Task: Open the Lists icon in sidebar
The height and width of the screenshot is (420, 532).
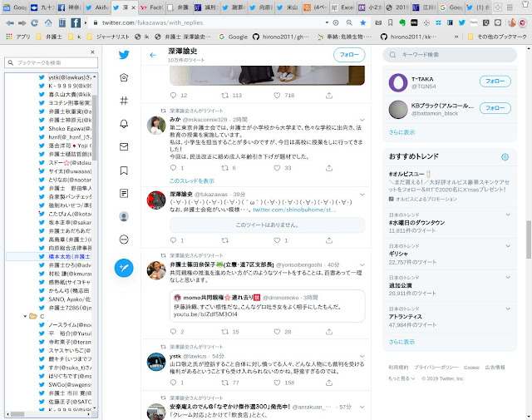Action: pyautogui.click(x=124, y=194)
